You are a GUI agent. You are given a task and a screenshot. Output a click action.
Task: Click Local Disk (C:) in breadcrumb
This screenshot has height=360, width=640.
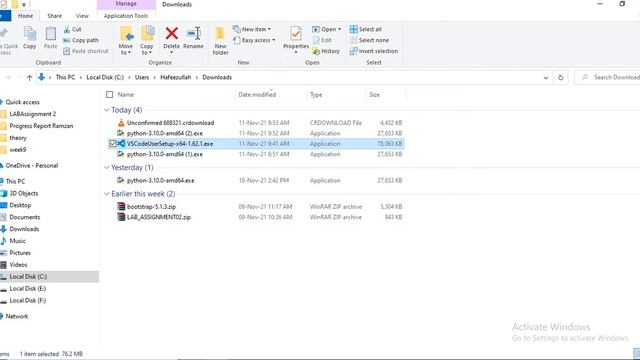[x=105, y=77]
